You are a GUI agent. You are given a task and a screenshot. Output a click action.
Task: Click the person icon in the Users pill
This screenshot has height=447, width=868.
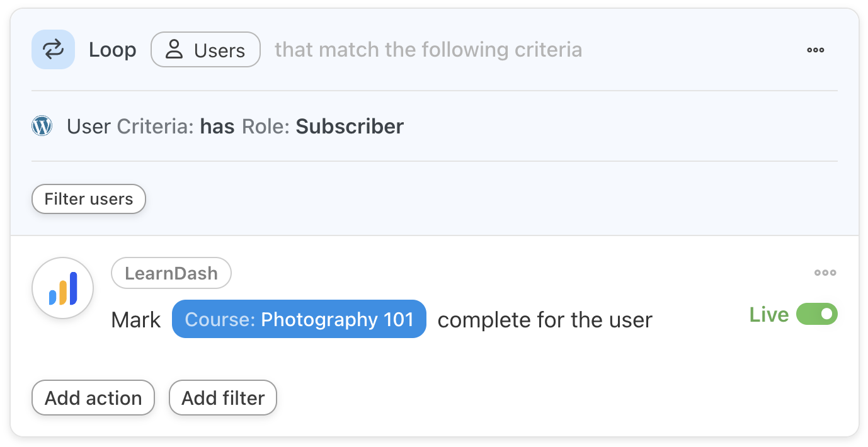tap(174, 50)
